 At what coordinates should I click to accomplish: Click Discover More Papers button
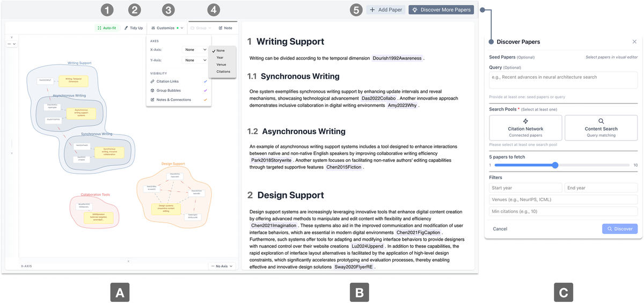coord(441,10)
